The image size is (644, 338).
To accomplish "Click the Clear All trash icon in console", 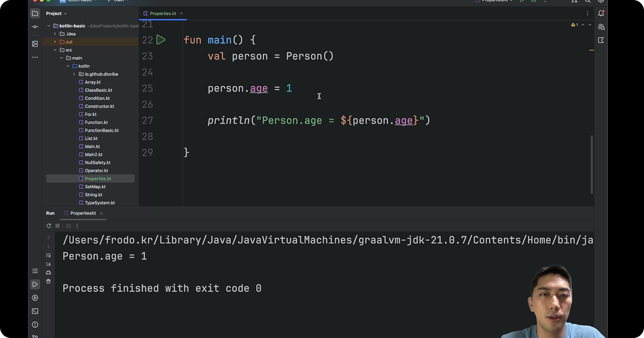I will 49,281.
